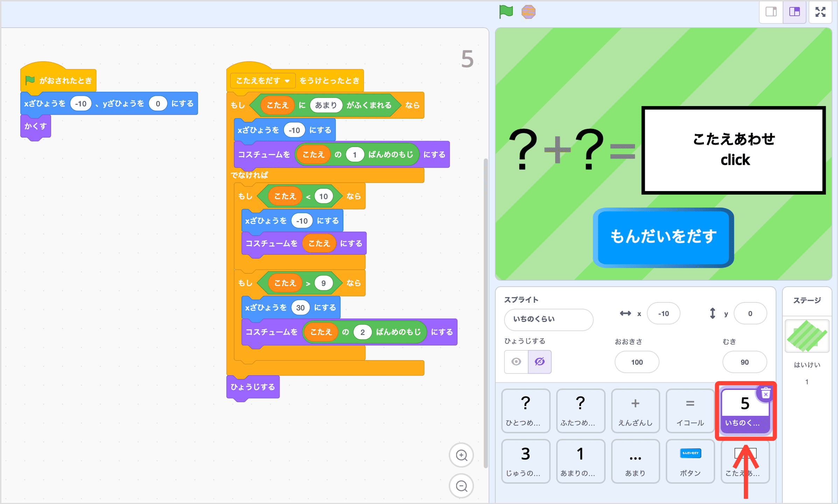The height and width of the screenshot is (504, 838).
Task: Edit the むき direction value 90
Action: (745, 362)
